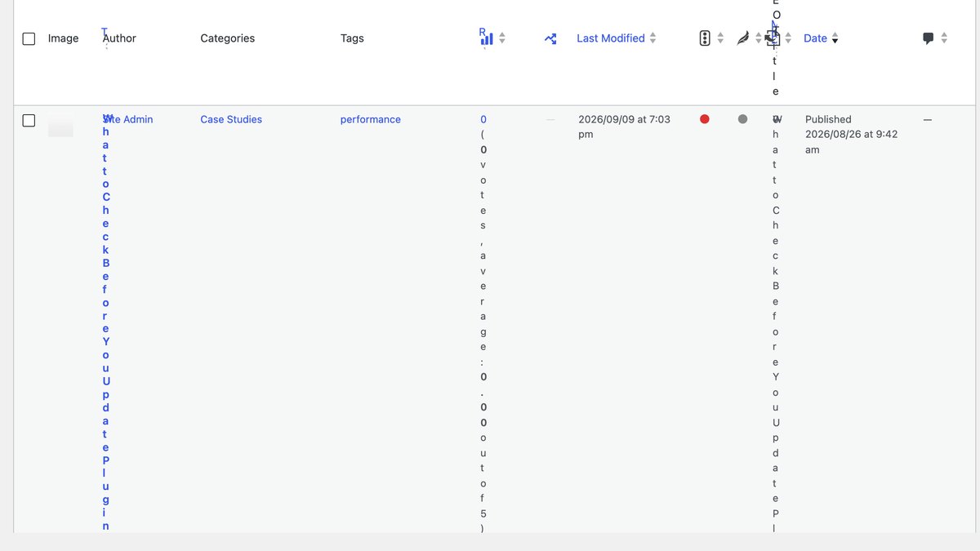Filter posts by Case Studies category

pos(231,119)
